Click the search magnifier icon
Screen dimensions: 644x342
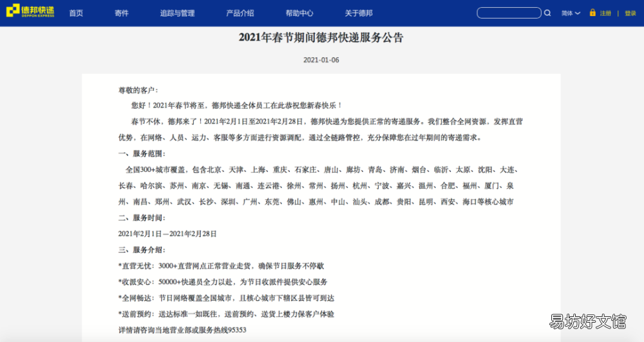point(547,13)
